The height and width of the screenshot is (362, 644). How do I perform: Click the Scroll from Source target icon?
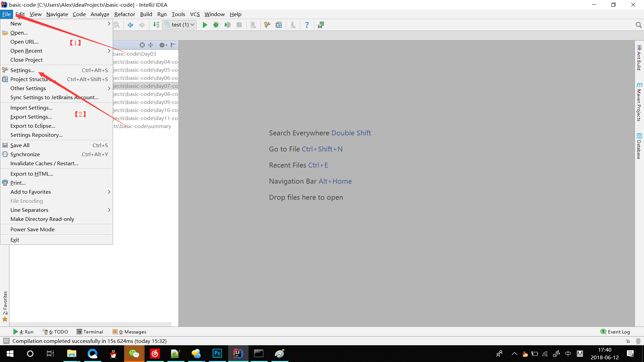pyautogui.click(x=142, y=45)
